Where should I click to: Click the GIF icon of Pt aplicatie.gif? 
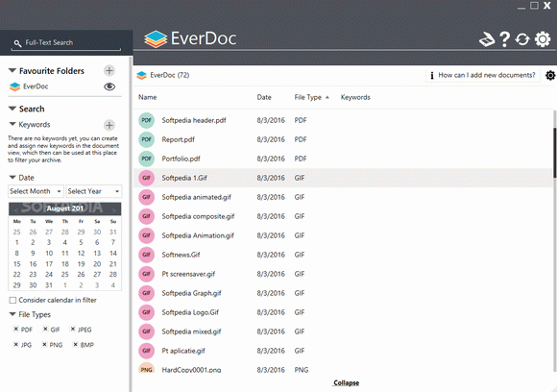[x=146, y=351]
